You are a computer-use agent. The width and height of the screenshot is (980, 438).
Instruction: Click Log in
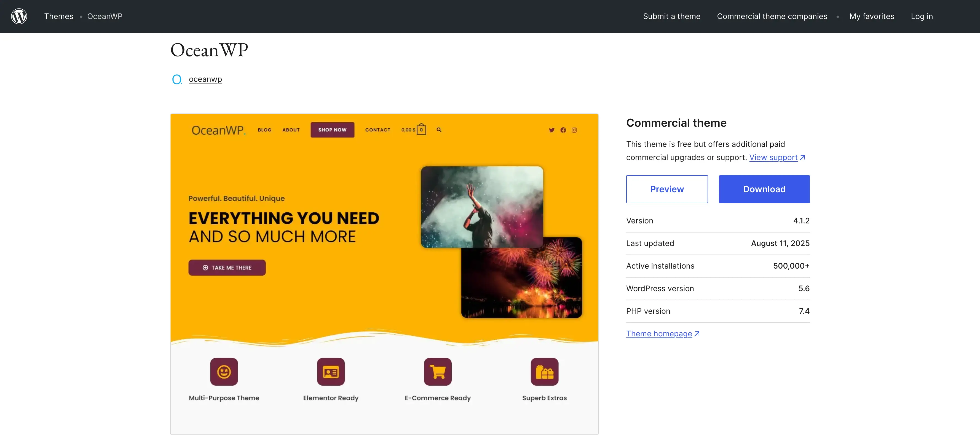[922, 16]
